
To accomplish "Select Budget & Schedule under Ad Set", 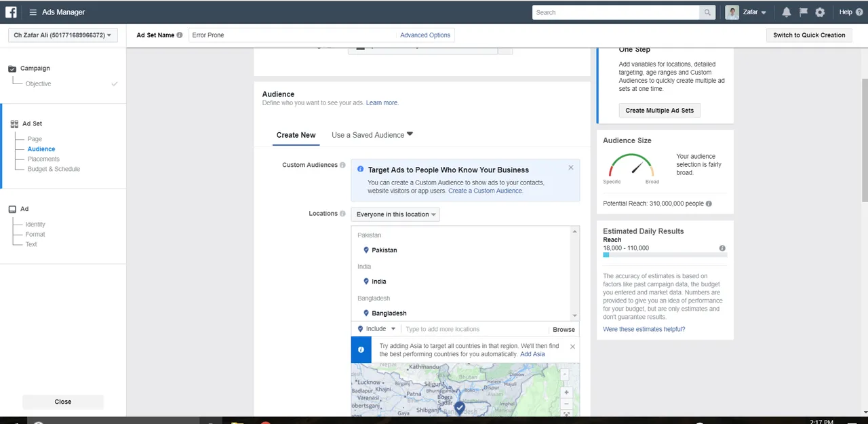I will [x=54, y=170].
